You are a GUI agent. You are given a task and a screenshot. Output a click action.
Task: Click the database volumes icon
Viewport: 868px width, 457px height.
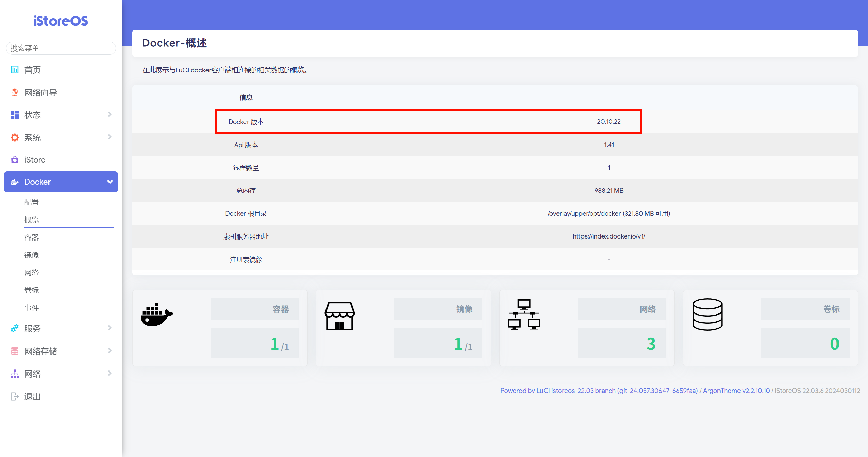(x=708, y=315)
